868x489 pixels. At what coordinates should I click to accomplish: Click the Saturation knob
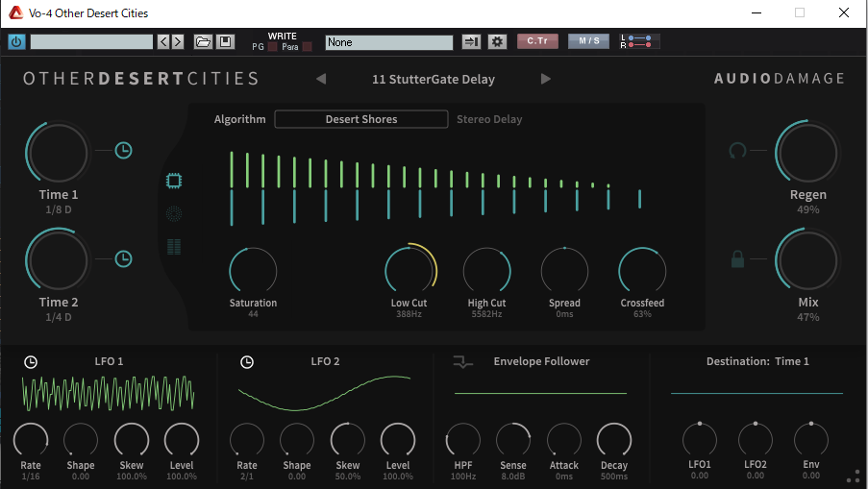point(253,271)
